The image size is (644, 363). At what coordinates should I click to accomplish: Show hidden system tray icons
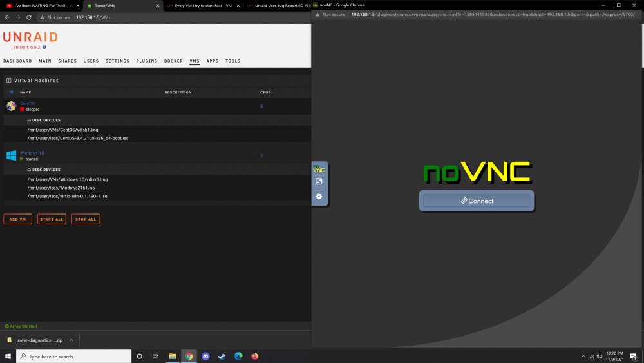coord(583,357)
